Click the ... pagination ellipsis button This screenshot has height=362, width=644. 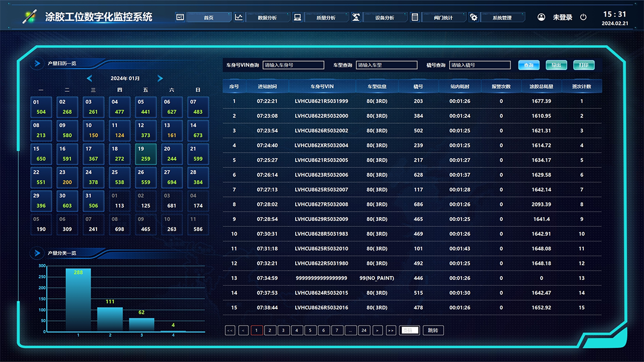tap(351, 330)
